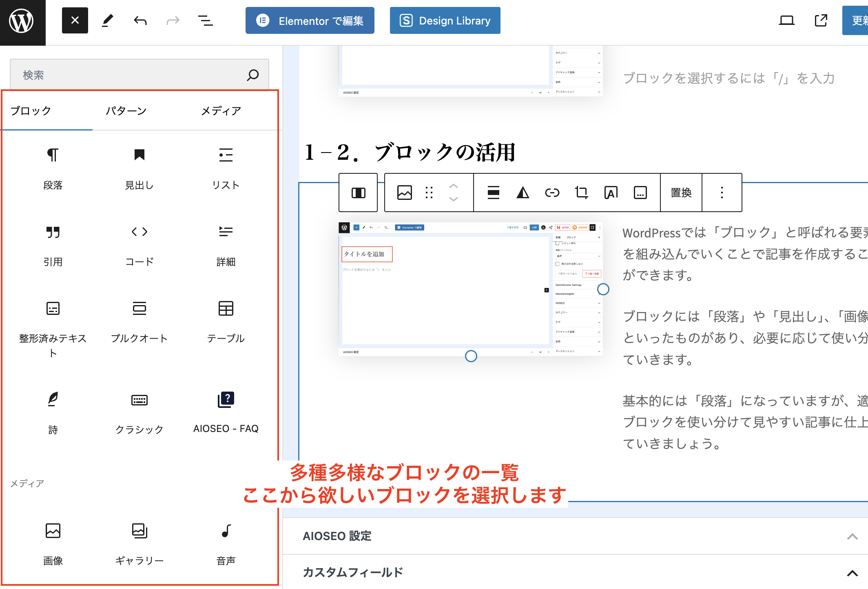
Task: Click the Elementor で編集 button
Action: click(x=310, y=20)
